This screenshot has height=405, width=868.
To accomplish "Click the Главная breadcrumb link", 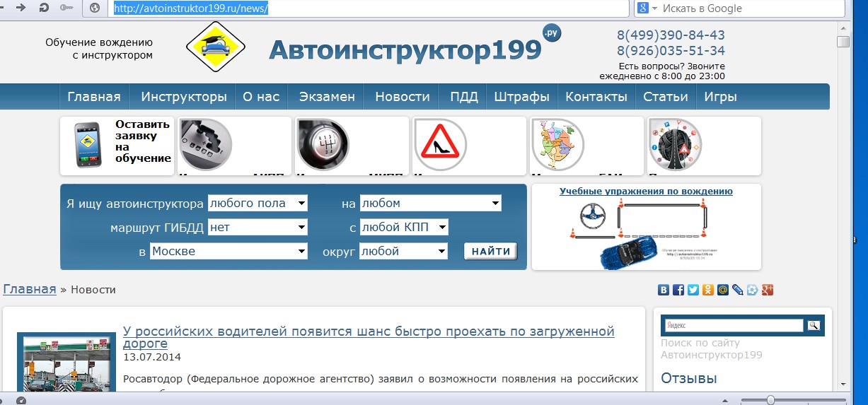I will coord(30,289).
